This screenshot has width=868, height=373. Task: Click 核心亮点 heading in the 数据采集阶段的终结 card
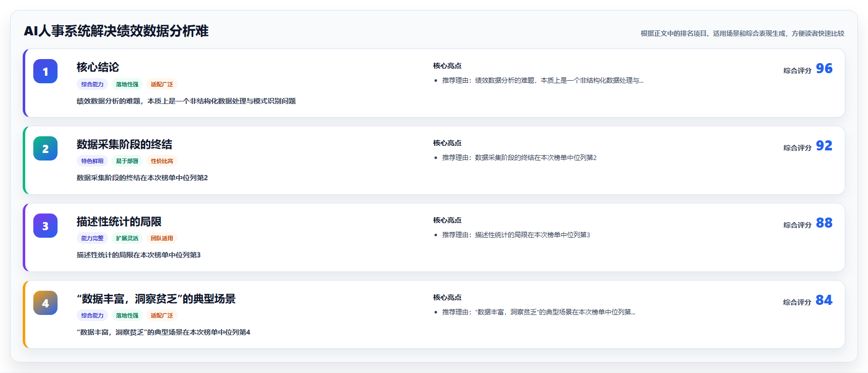447,143
